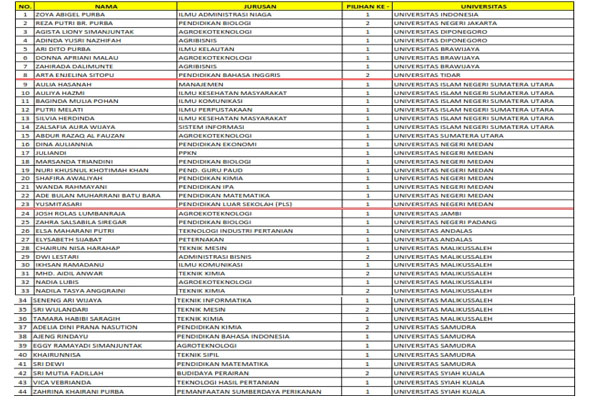Viewport: 600px width, 400px height.
Task: Select the name AULIA HASANAH
Action: (x=64, y=84)
